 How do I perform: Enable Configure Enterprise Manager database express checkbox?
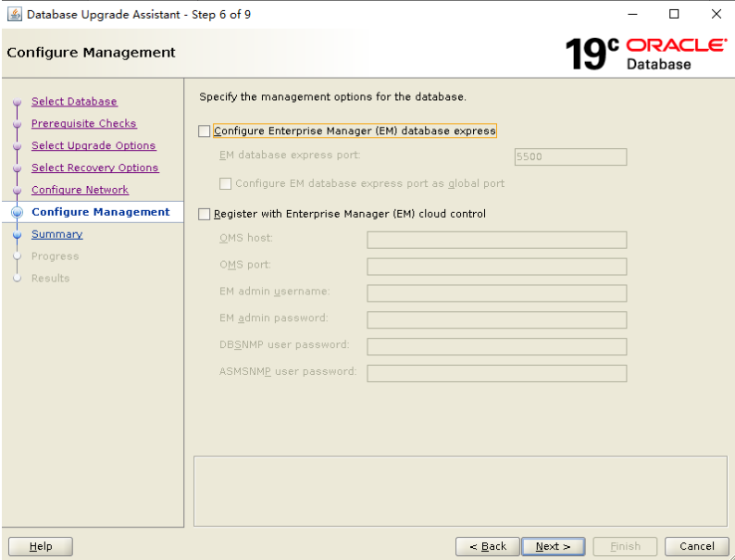[204, 131]
